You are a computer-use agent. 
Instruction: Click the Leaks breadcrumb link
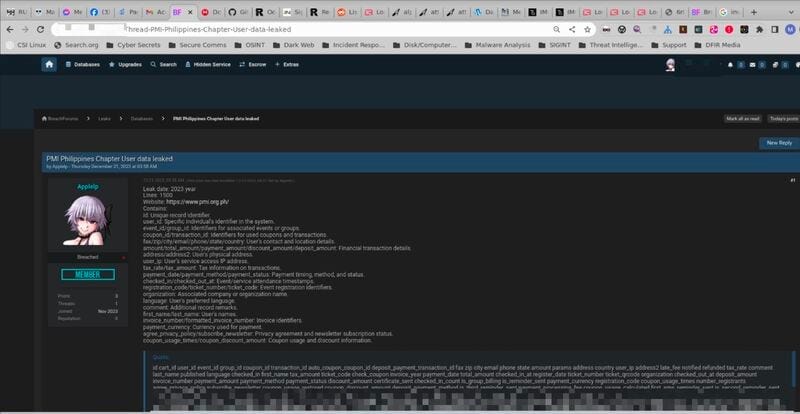104,118
